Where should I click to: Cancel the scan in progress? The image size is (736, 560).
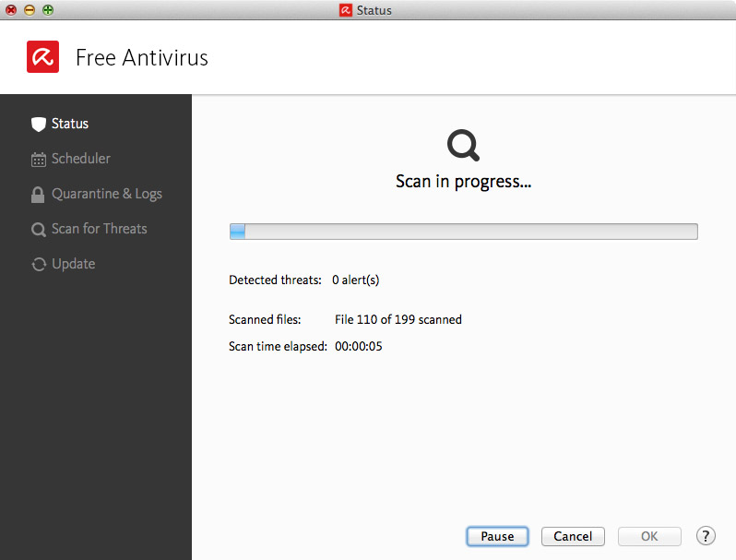573,536
